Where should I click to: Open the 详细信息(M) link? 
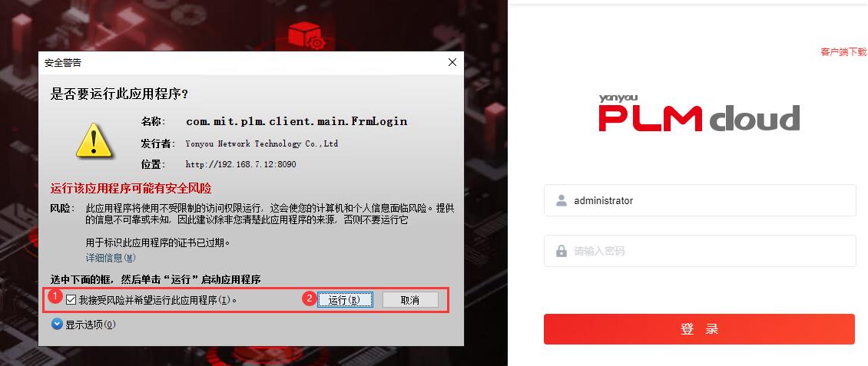[x=111, y=258]
